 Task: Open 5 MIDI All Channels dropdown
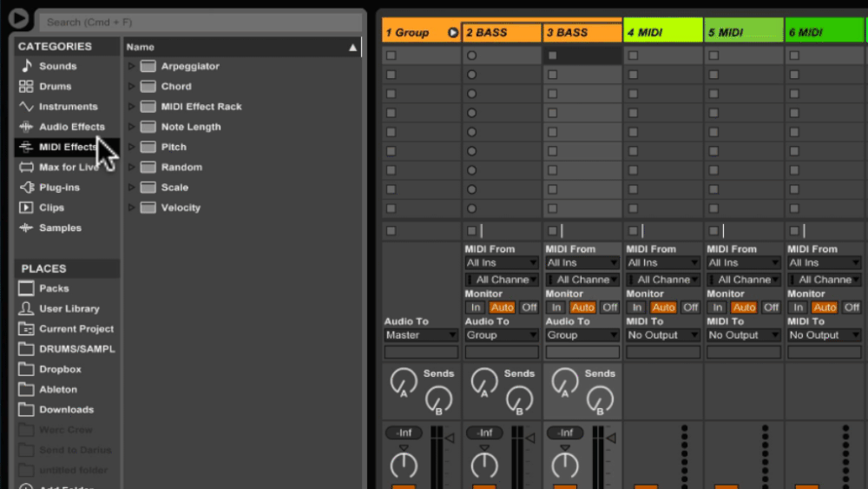[744, 280]
